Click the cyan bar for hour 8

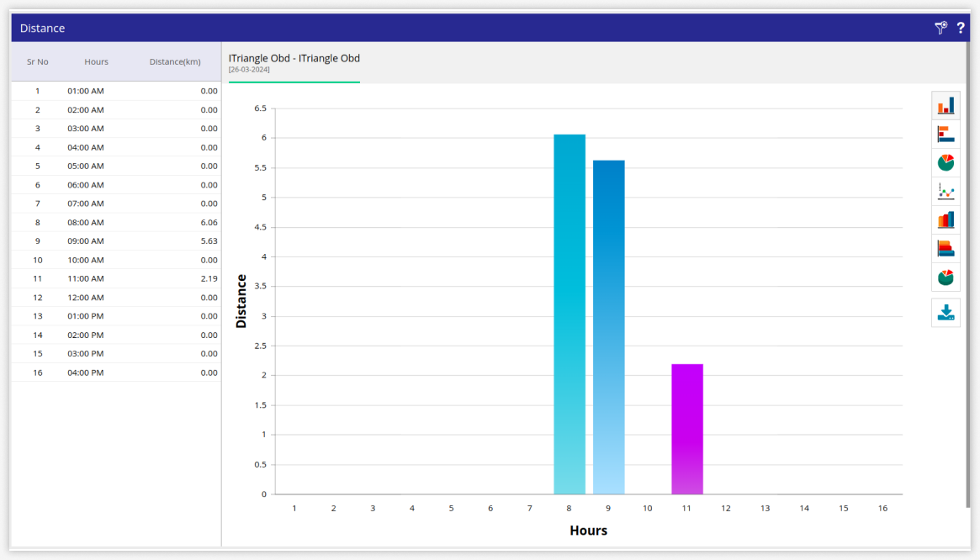point(569,315)
